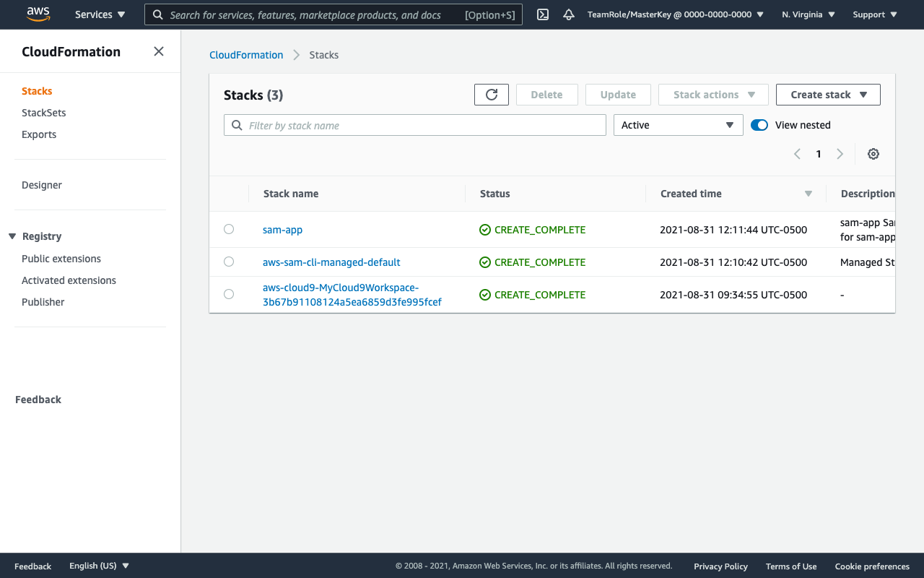Open TeamRole/MasterKey account dropdown

[x=676, y=14]
